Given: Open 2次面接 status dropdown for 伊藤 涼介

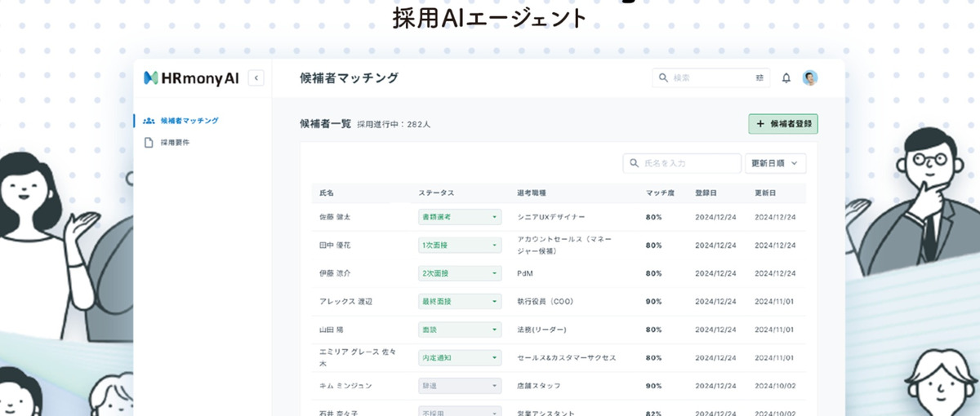Looking at the screenshot, I should pyautogui.click(x=460, y=273).
